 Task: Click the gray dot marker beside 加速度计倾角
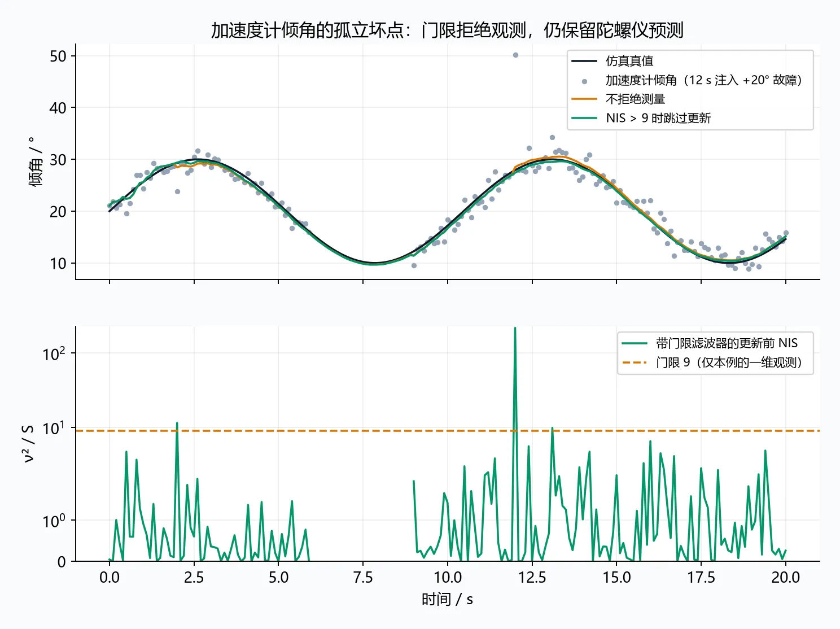coord(584,81)
